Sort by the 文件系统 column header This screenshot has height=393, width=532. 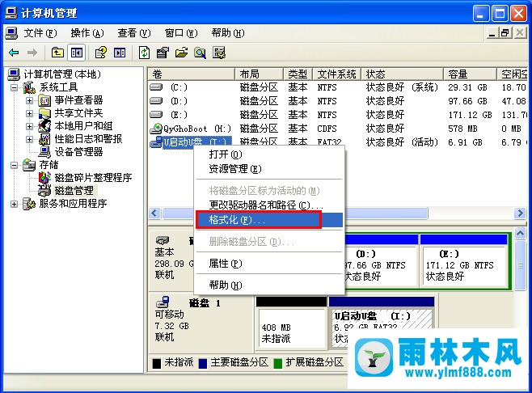[337, 74]
